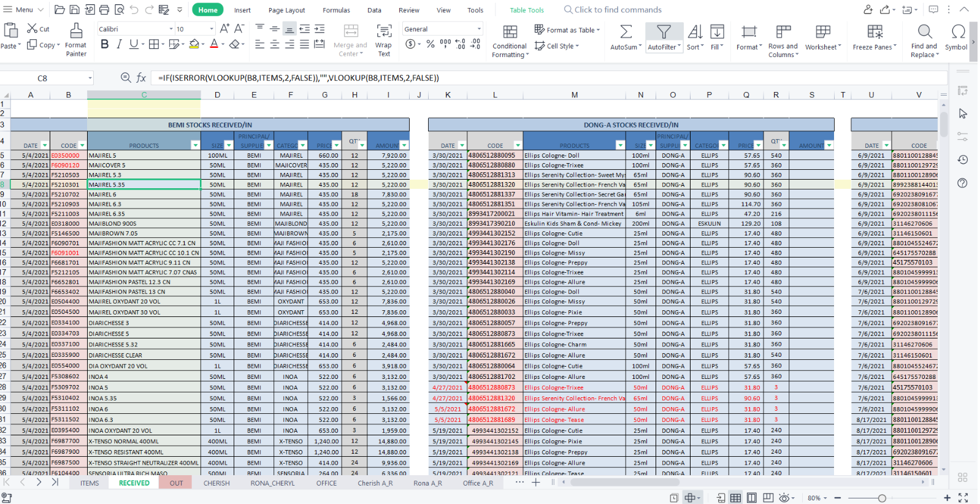
Task: Open the Fill tool
Action: pyautogui.click(x=717, y=37)
